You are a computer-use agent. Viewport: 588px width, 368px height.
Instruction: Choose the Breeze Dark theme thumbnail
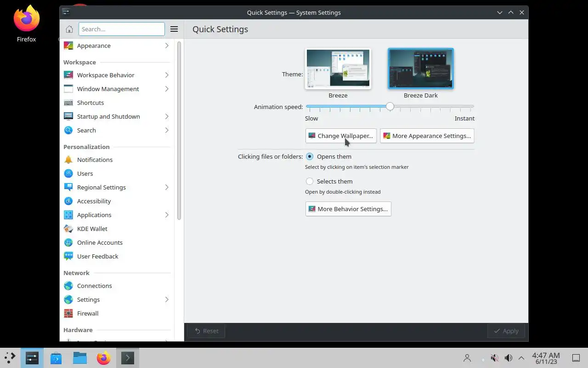coord(421,69)
